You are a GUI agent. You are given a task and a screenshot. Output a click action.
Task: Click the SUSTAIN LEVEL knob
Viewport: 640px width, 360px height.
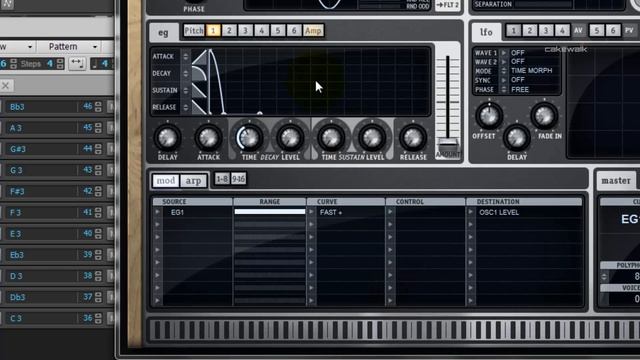371,138
